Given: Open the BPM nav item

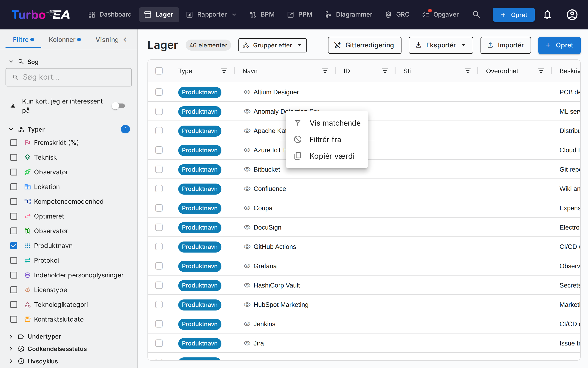Looking at the screenshot, I should tap(262, 14).
